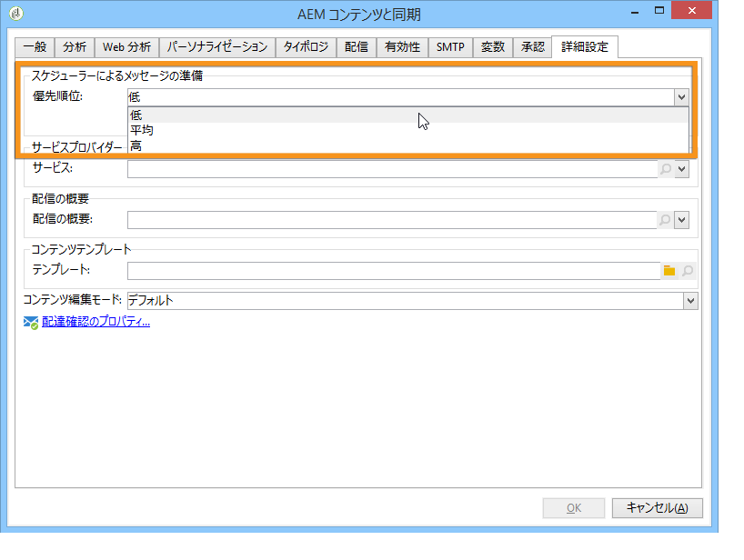Expand the サービス dropdown arrow
The image size is (744, 560).
pyautogui.click(x=682, y=169)
